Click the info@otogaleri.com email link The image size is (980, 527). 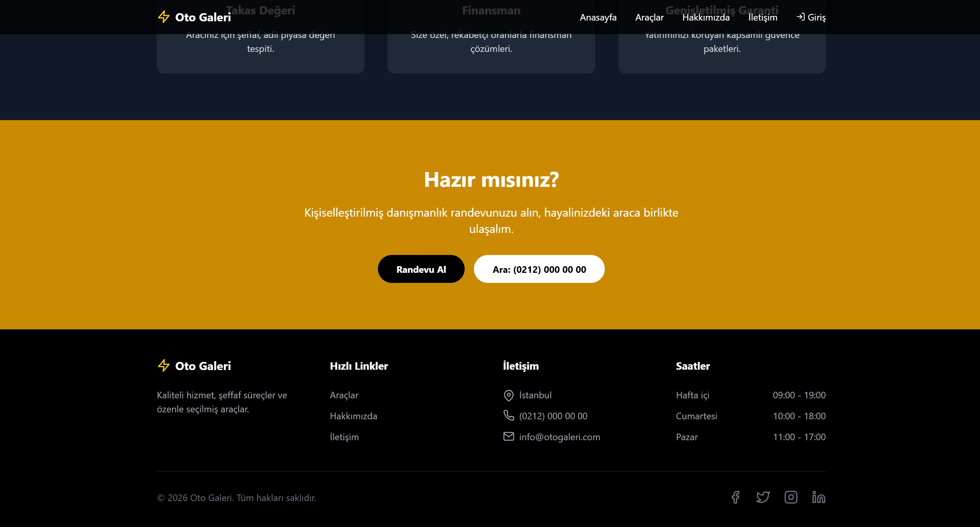pos(559,437)
